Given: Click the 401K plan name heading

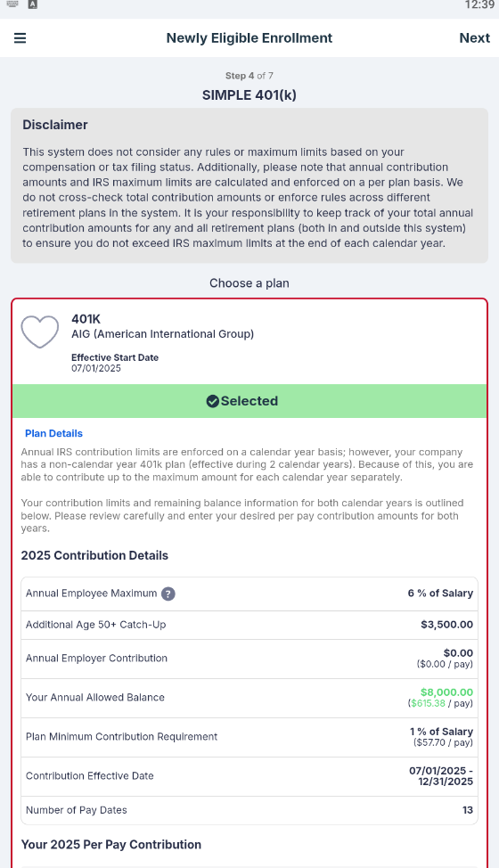Looking at the screenshot, I should point(86,319).
